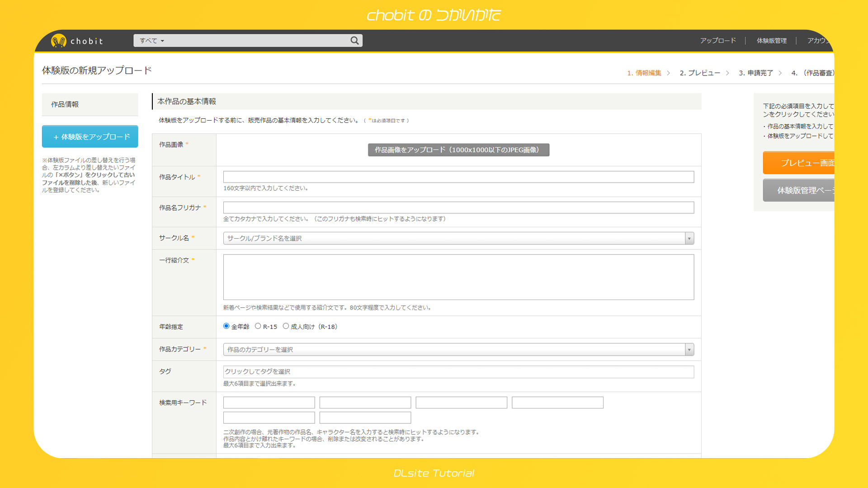Open the 体験版管理 menu item
The height and width of the screenshot is (488, 868).
pyautogui.click(x=772, y=41)
